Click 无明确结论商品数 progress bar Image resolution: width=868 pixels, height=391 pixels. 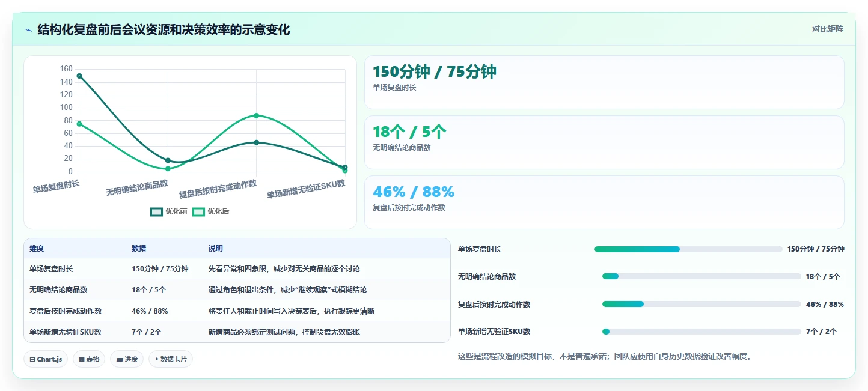pos(701,276)
